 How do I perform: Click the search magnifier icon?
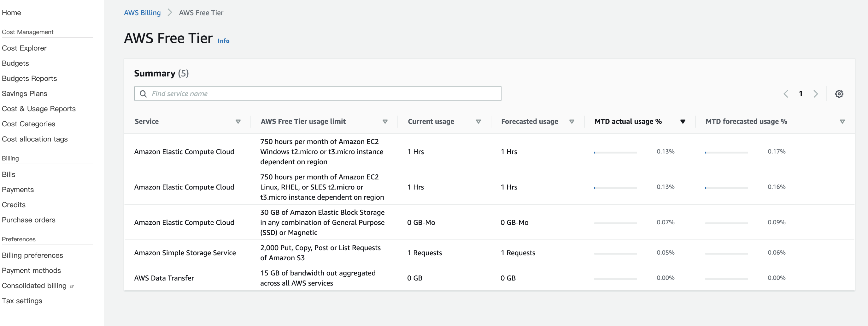tap(143, 94)
